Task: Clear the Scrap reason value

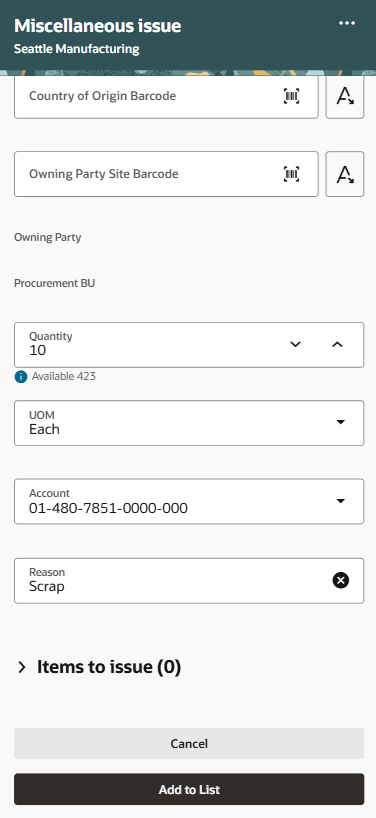Action: [341, 580]
